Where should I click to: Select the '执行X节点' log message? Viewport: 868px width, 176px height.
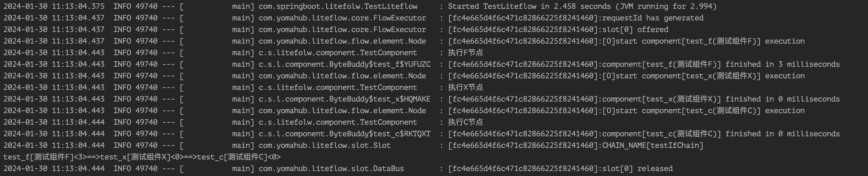pyautogui.click(x=465, y=87)
